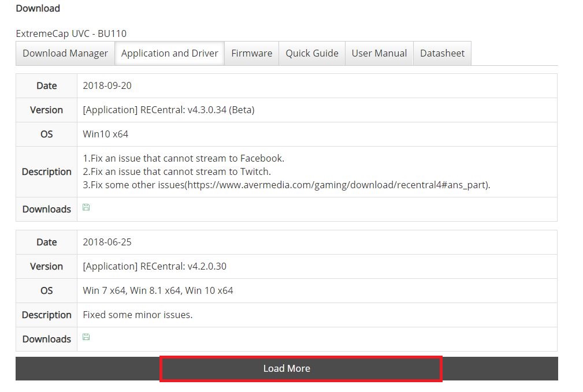Image resolution: width=583 pixels, height=392 pixels.
Task: Click the ExtremeCap UVC - BU110 product title
Action: 71,33
